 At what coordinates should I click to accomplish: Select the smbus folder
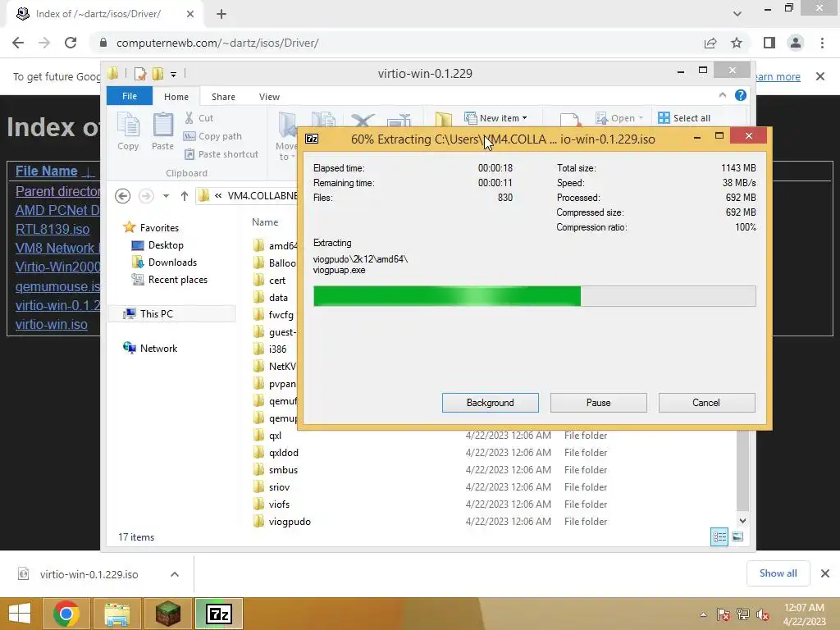[283, 470]
